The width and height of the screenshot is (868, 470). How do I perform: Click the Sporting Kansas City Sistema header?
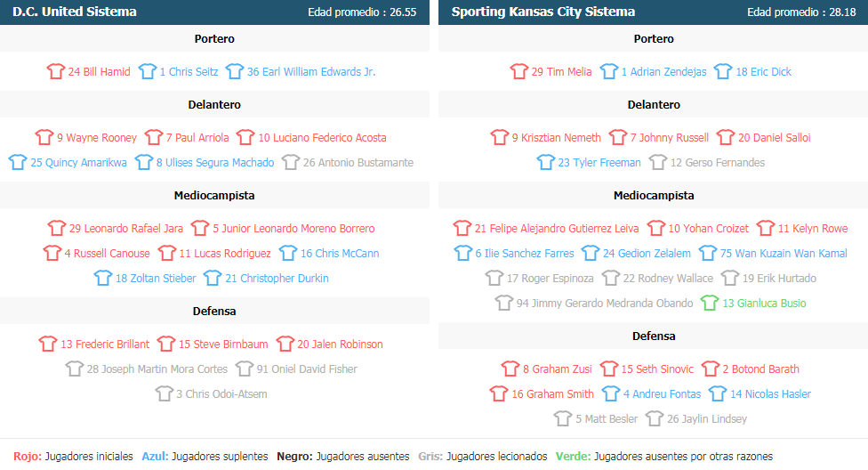pyautogui.click(x=542, y=12)
